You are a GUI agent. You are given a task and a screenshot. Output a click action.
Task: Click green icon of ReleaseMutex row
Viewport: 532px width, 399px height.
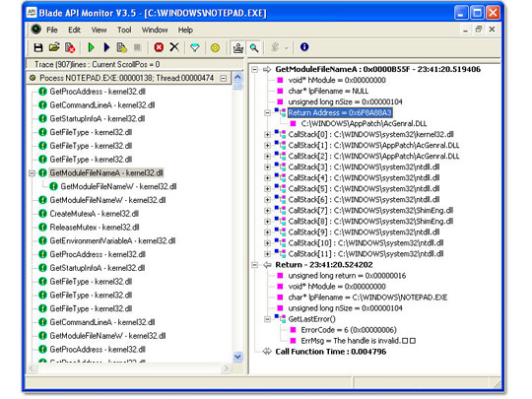[x=42, y=228]
